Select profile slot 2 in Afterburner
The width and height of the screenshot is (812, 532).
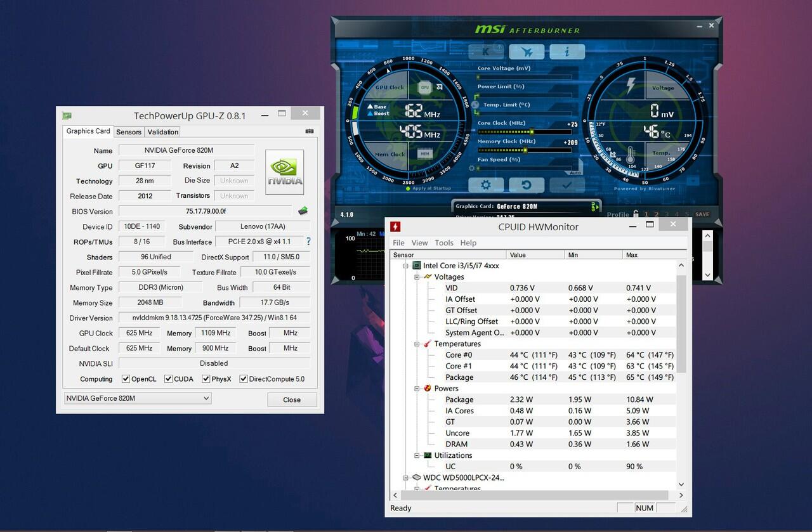(657, 214)
